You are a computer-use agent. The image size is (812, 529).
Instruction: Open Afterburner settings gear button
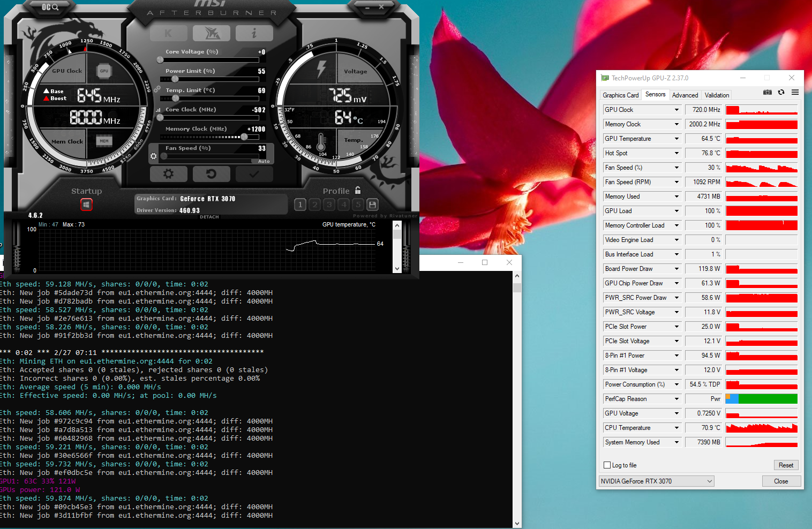168,174
